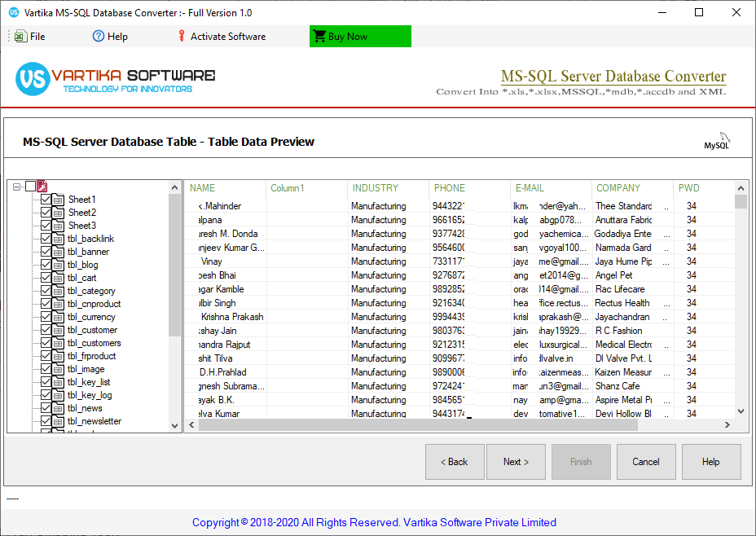This screenshot has height=536, width=756.
Task: Click the table icon next to tbl_customer
Action: click(59, 330)
